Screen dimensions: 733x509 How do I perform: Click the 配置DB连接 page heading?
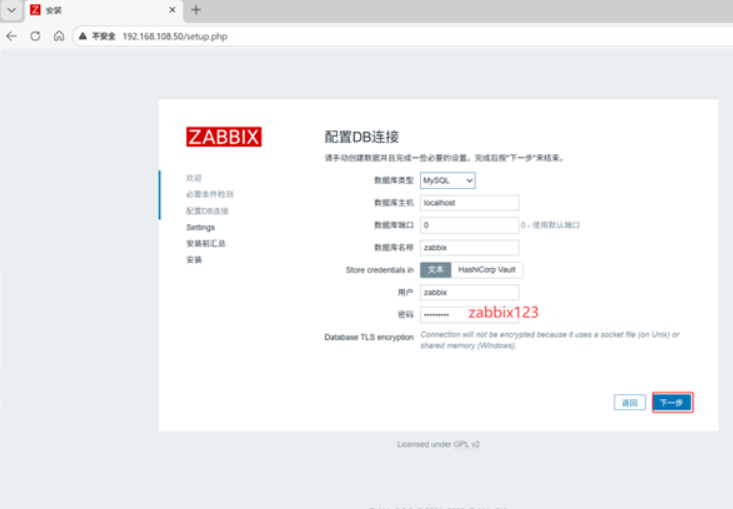[361, 137]
